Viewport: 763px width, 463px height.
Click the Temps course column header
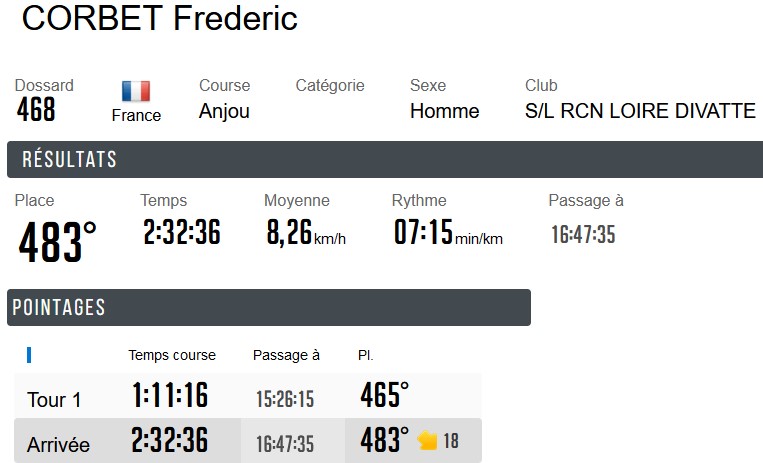(172, 355)
